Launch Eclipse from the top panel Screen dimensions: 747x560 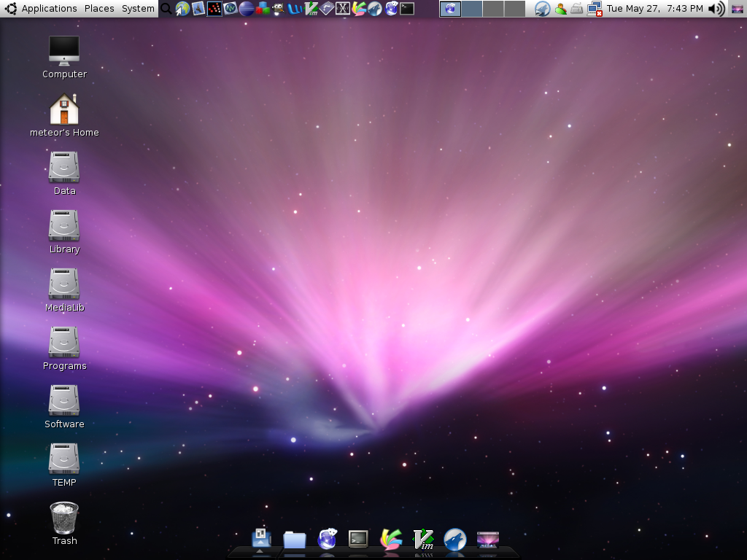pos(247,9)
